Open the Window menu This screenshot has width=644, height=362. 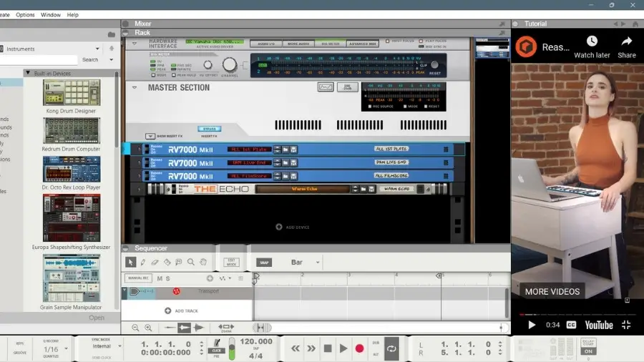[51, 15]
